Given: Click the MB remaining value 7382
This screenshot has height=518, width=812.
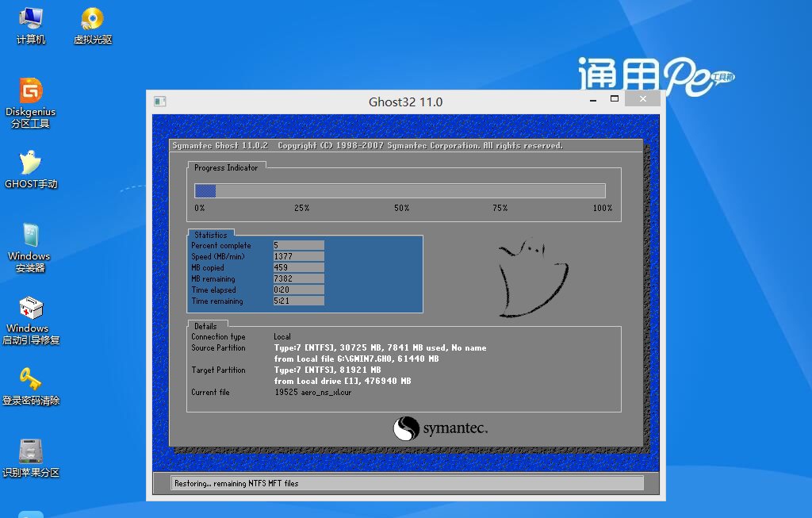Looking at the screenshot, I should click(298, 278).
